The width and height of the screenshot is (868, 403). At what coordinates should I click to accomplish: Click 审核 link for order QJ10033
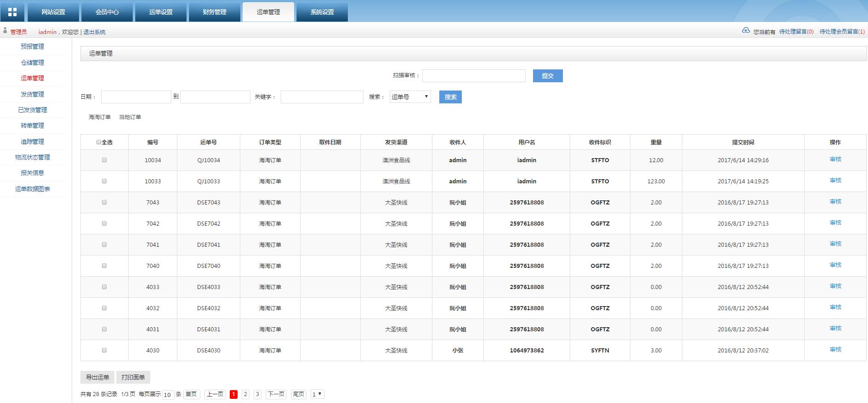click(835, 181)
